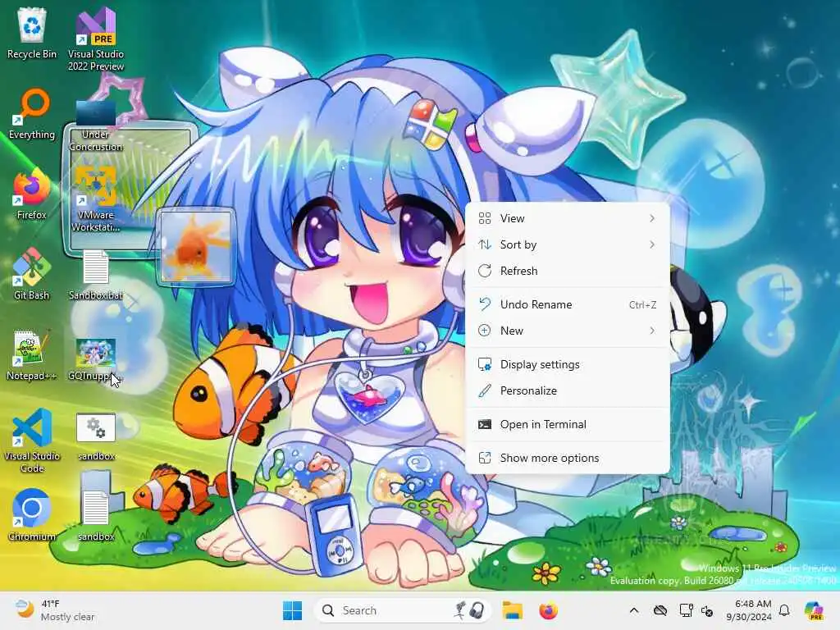Choose Personalize from context menu
840x630 pixels.
click(568, 390)
